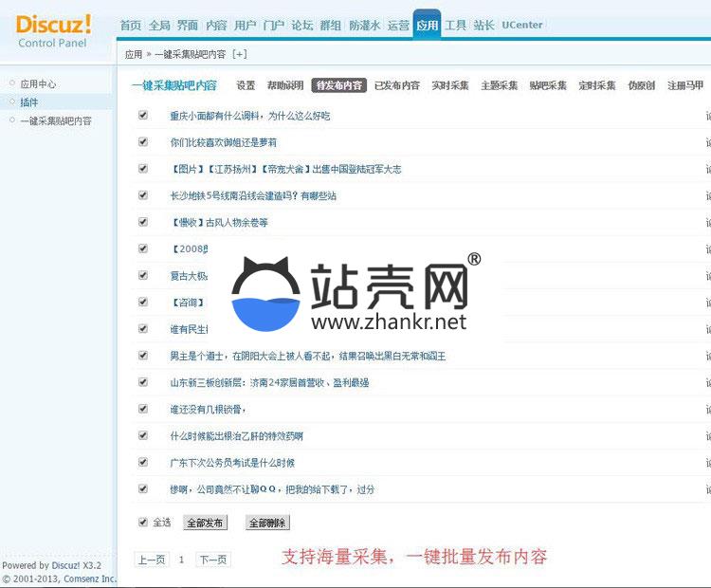Go to 首页 in top navigation
Viewport: 711px width, 588px height.
pyautogui.click(x=131, y=26)
